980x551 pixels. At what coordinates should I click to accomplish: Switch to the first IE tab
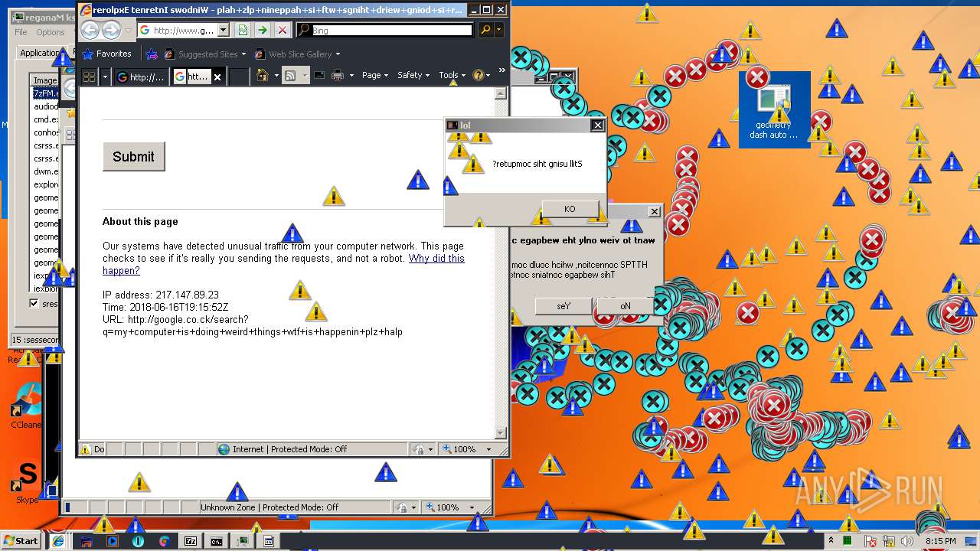pos(140,77)
